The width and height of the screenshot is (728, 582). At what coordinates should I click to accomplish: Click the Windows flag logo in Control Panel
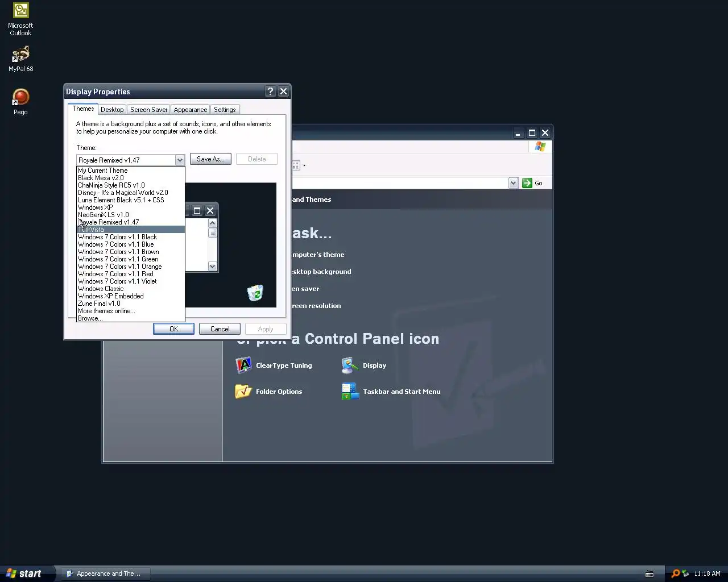(540, 147)
